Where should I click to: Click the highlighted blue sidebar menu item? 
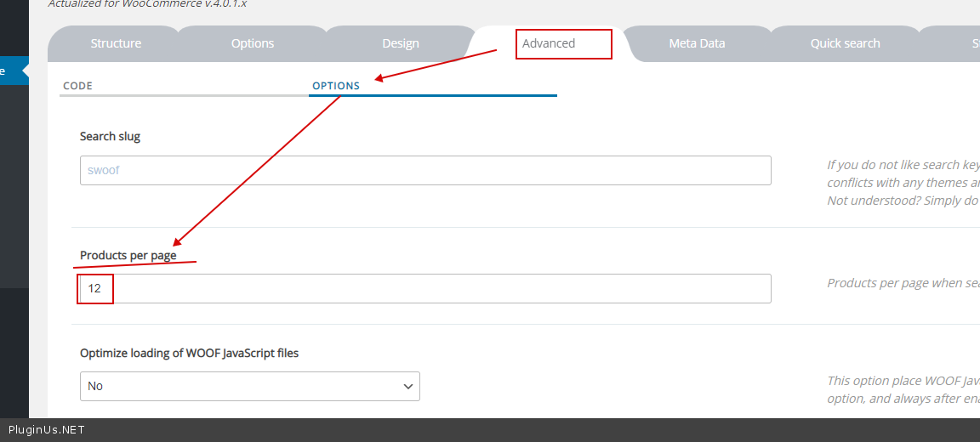(14, 71)
